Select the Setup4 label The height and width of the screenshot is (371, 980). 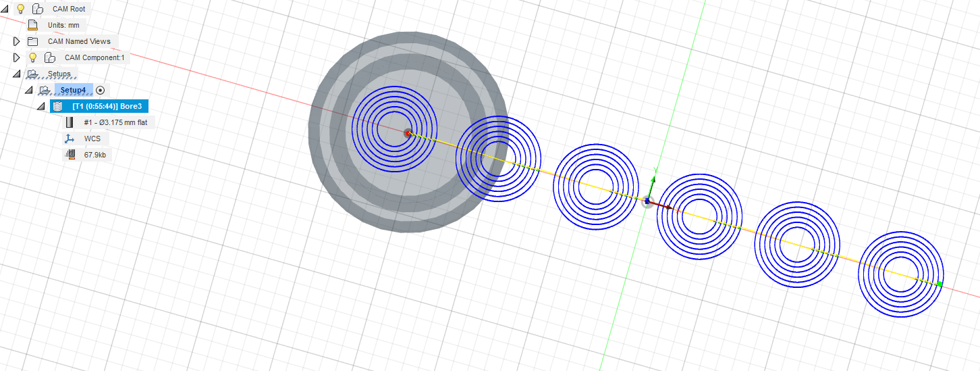[73, 90]
